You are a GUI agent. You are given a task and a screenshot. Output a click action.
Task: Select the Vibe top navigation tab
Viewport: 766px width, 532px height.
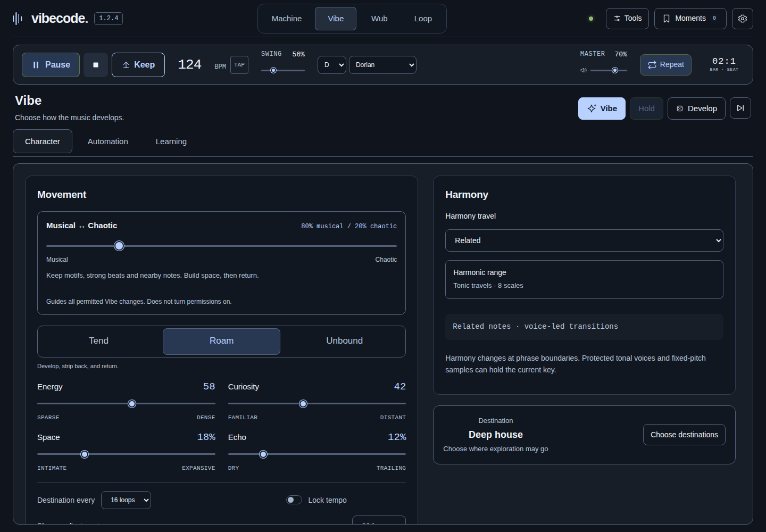[336, 19]
